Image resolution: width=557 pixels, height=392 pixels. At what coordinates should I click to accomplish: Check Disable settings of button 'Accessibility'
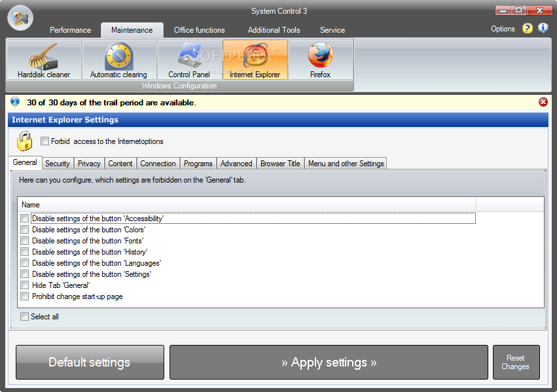(24, 218)
